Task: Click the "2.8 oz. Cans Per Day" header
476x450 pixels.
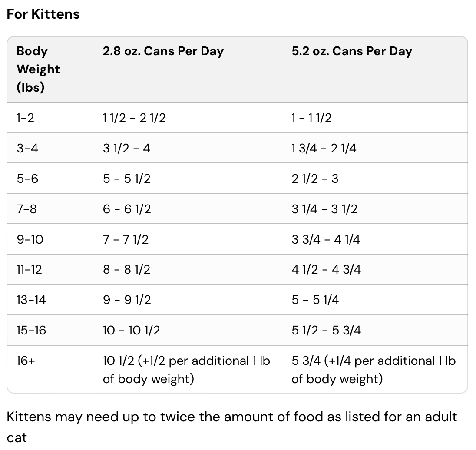Action: (x=163, y=51)
